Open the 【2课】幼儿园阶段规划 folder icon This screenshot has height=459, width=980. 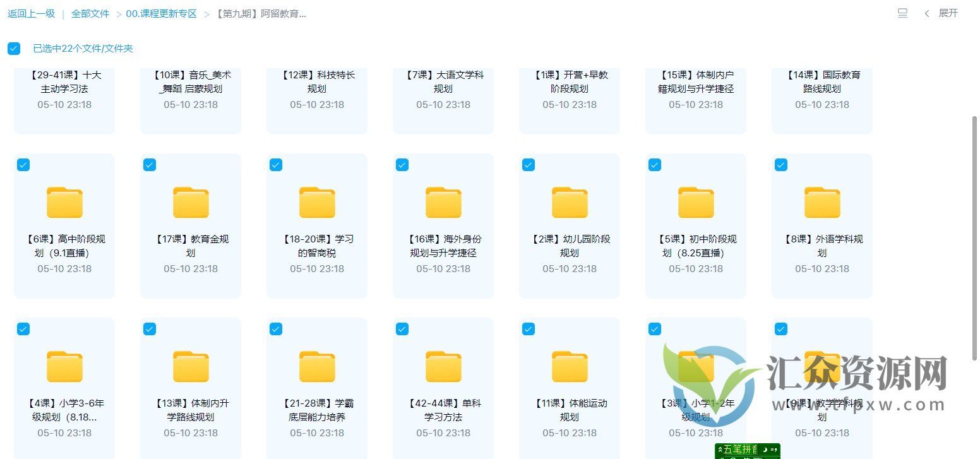(x=570, y=203)
